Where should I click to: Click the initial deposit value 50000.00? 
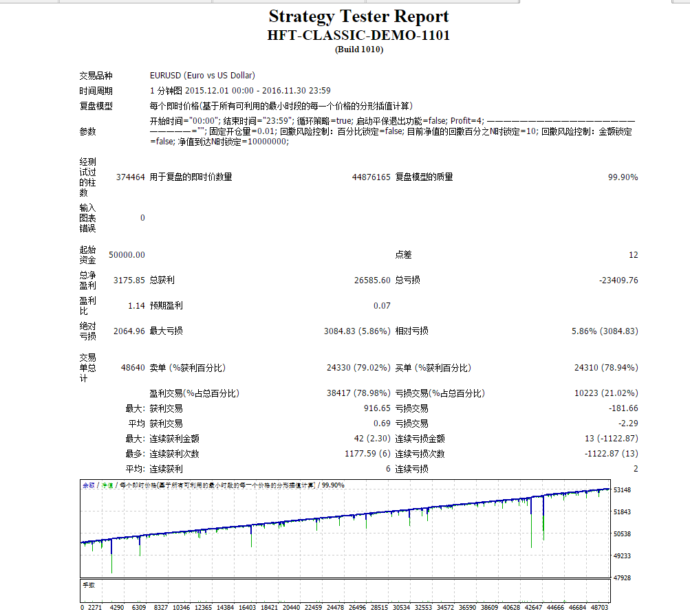tap(127, 254)
